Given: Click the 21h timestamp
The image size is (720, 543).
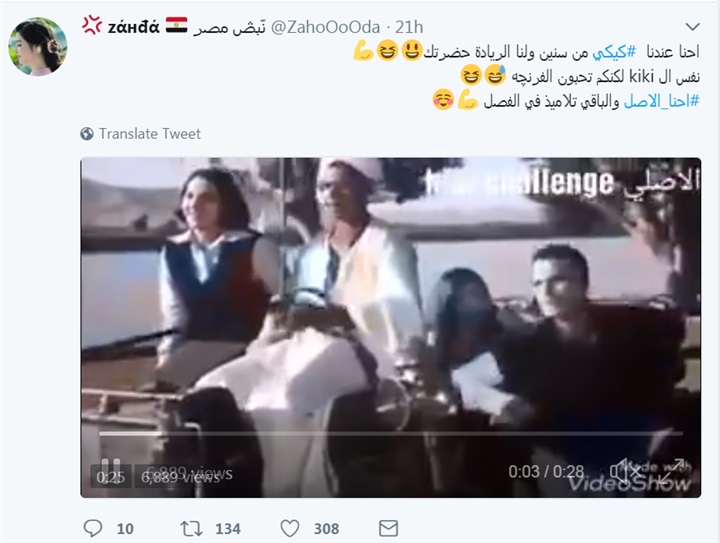Looking at the screenshot, I should 409,28.
